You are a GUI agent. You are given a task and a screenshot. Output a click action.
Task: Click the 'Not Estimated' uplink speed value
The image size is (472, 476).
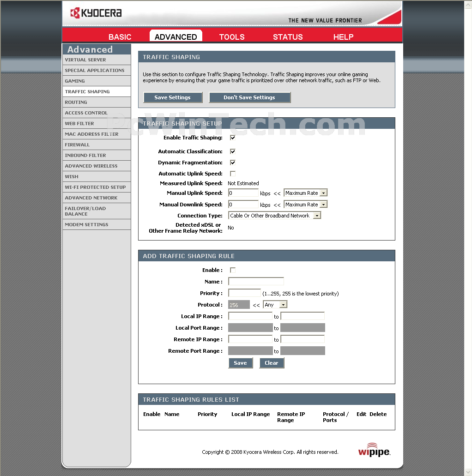(x=243, y=183)
